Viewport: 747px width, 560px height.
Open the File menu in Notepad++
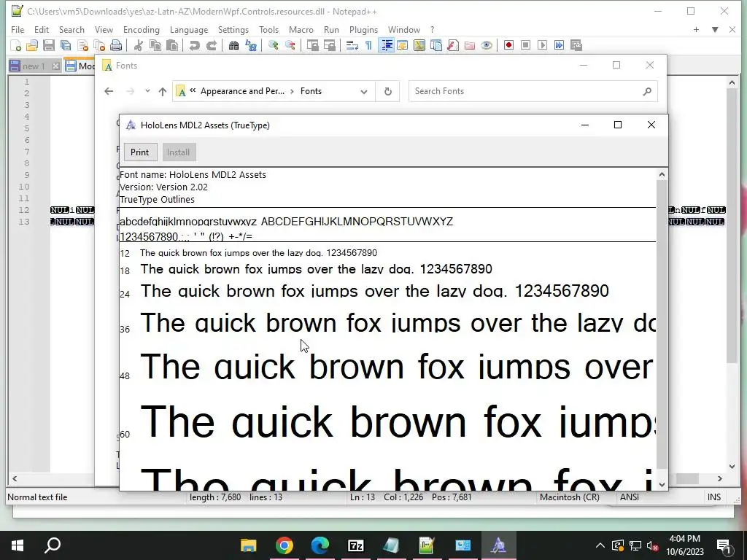(x=18, y=29)
